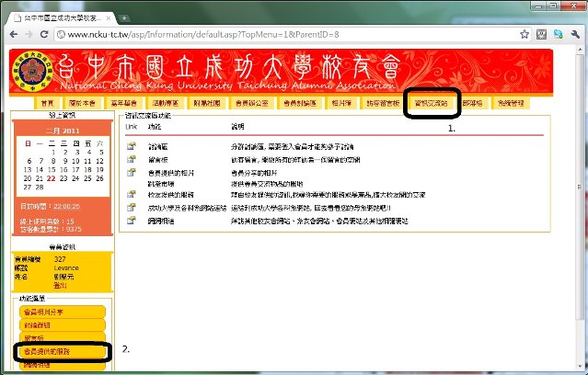The image size is (588, 375).
Task: Open the icon for 成功大學及各科系網站連結
Action: tap(131, 209)
